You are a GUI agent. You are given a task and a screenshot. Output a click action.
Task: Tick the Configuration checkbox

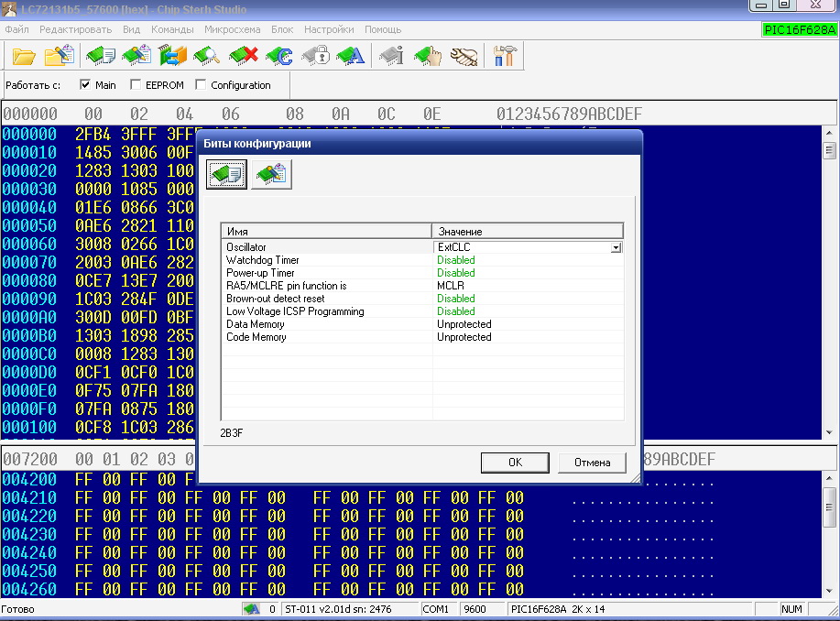(x=201, y=85)
